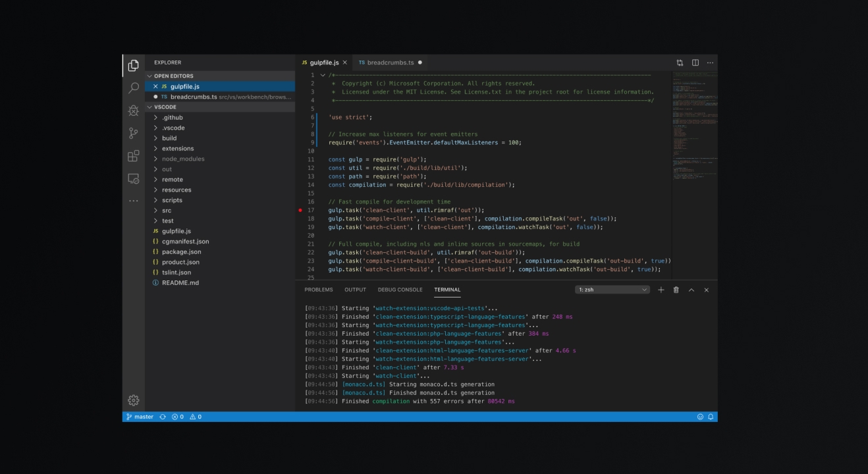Open the Source Control view
Image resolution: width=868 pixels, height=474 pixels.
point(134,133)
